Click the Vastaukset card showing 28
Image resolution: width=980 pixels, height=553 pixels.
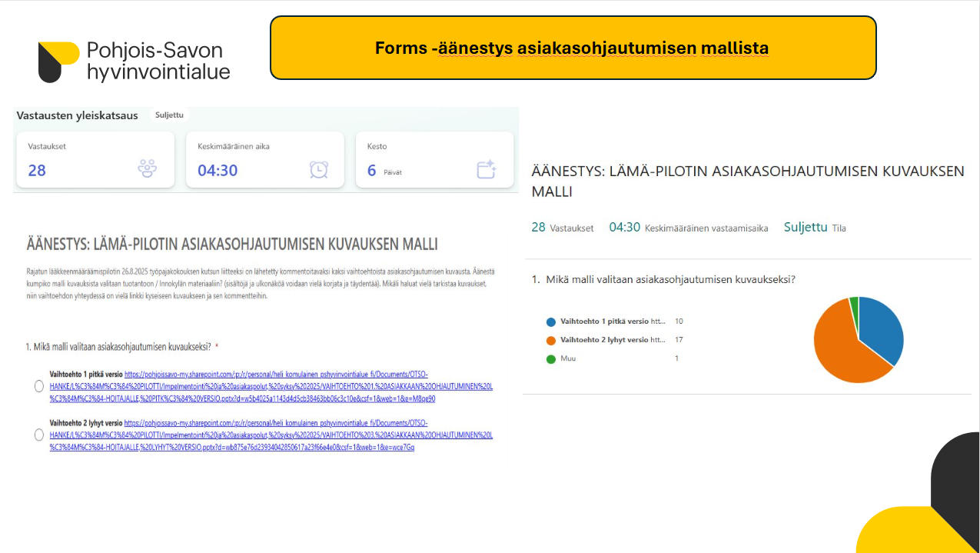pyautogui.click(x=95, y=159)
